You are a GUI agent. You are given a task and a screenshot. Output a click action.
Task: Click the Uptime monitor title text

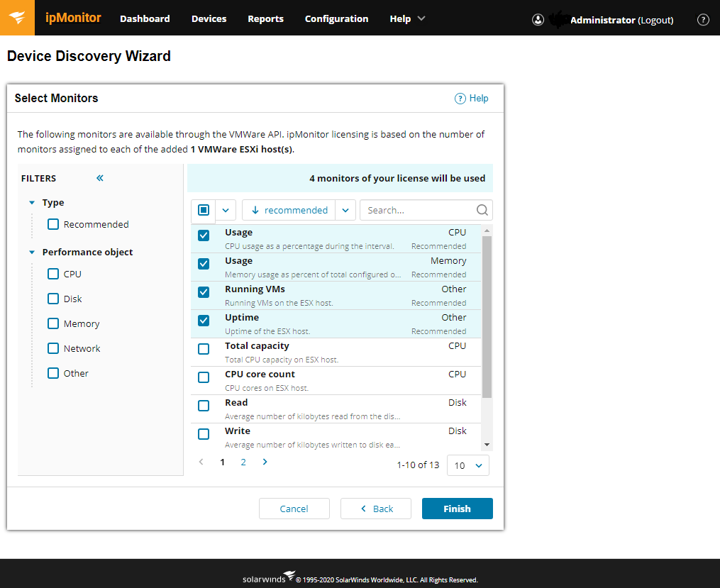[241, 318]
